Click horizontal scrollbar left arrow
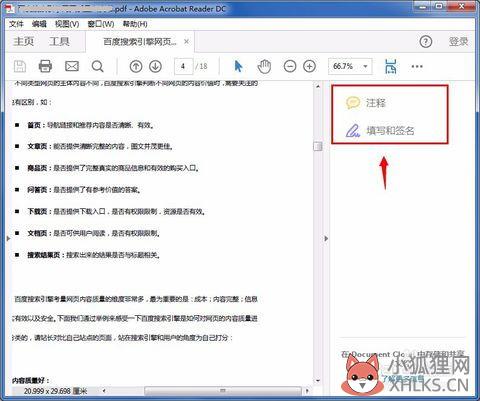This screenshot has width=480, height=401. pyautogui.click(x=104, y=390)
